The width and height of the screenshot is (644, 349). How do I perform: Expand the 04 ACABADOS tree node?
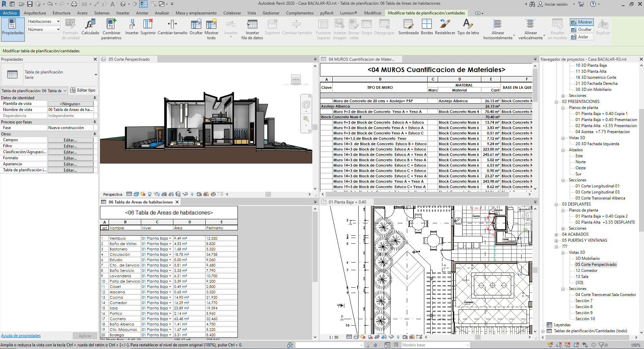556,234
